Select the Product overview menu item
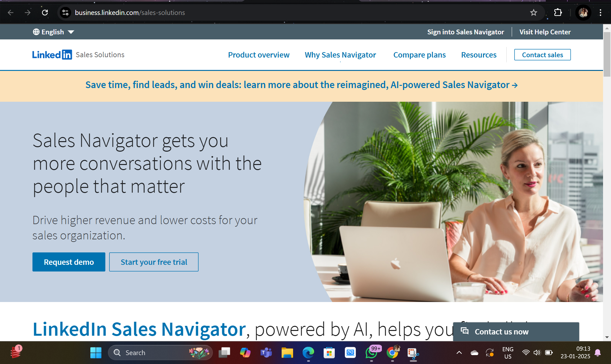The width and height of the screenshot is (611, 364). pos(259,55)
